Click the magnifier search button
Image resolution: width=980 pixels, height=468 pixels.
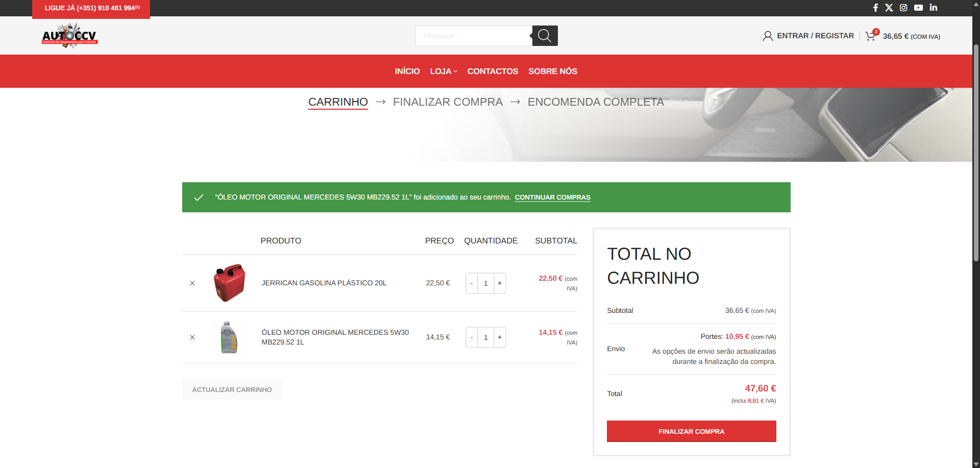pyautogui.click(x=545, y=36)
